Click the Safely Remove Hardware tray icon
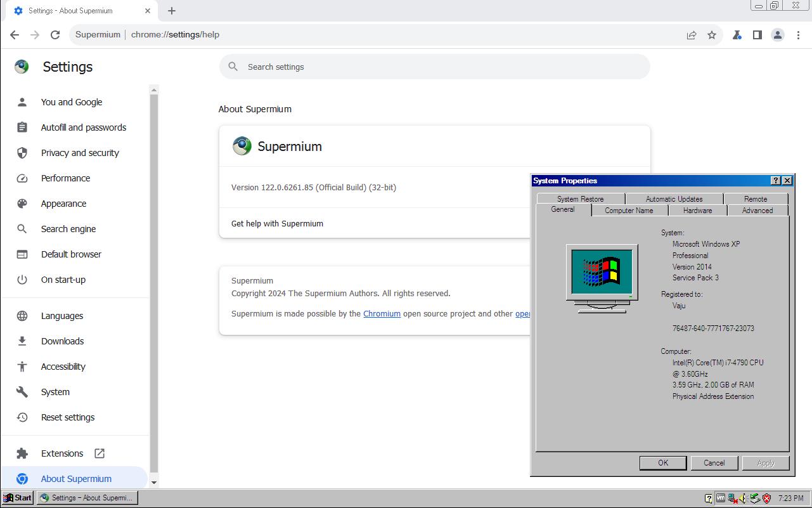This screenshot has width=812, height=508. (x=754, y=498)
